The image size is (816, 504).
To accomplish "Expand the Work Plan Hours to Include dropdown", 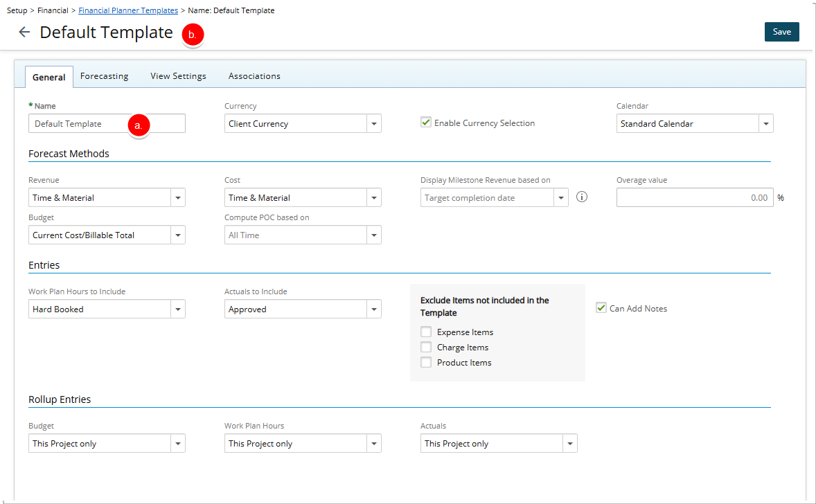I will 178,309.
